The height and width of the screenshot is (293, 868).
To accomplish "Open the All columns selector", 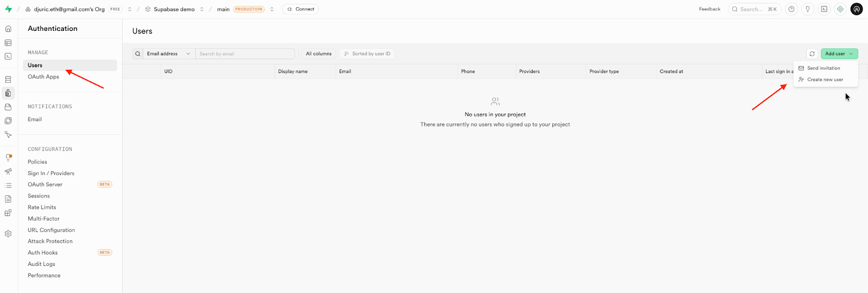I will (x=318, y=54).
